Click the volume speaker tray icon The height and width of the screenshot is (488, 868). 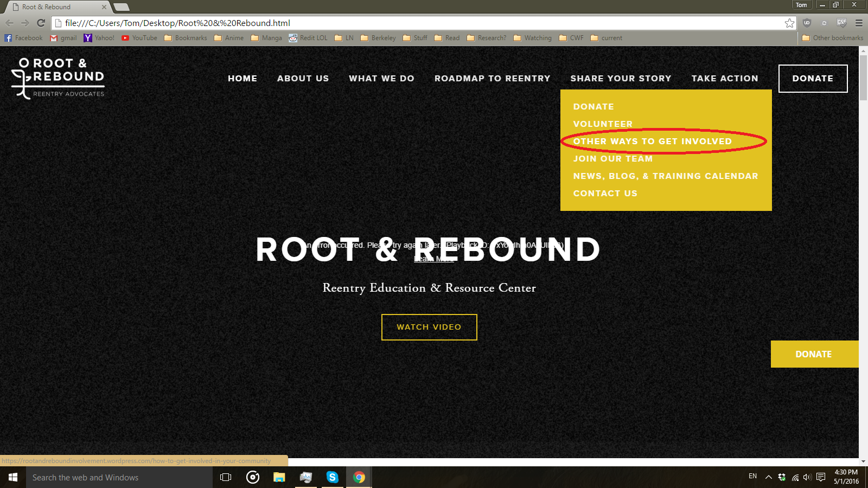[807, 477]
